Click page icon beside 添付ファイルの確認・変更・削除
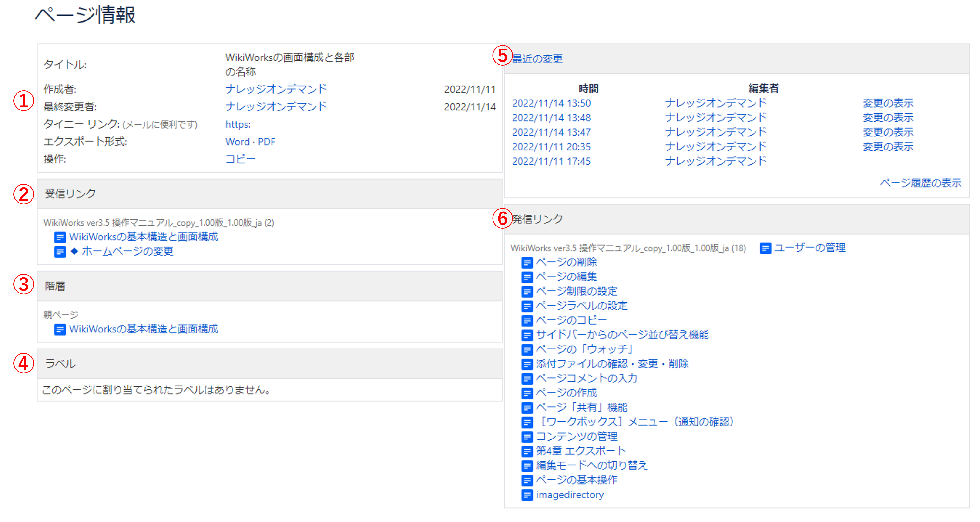This screenshot has height=522, width=980. pos(527,364)
